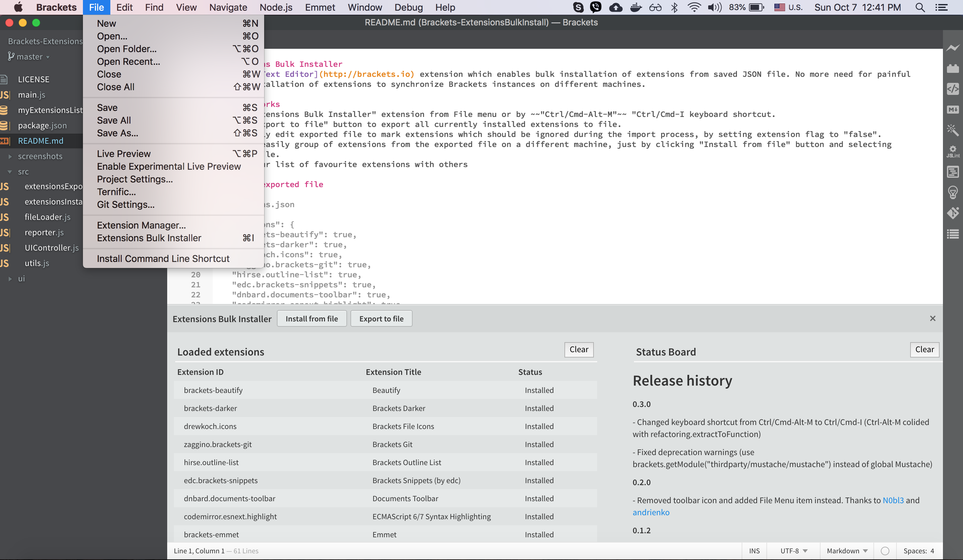Open the Wi-Fi status menu
Viewport: 963px width, 560px height.
click(x=694, y=7)
